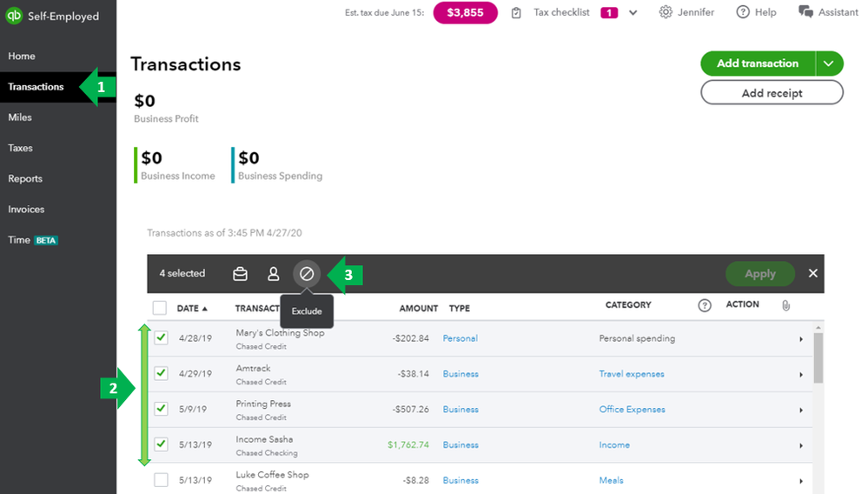
Task: Close the bulk selection bar
Action: [812, 273]
